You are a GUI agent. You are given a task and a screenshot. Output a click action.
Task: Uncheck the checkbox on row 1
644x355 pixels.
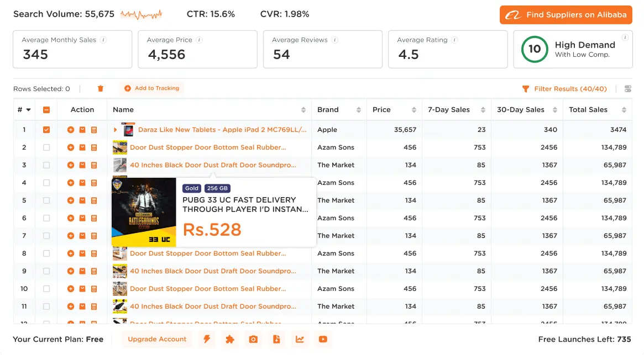[x=46, y=129]
